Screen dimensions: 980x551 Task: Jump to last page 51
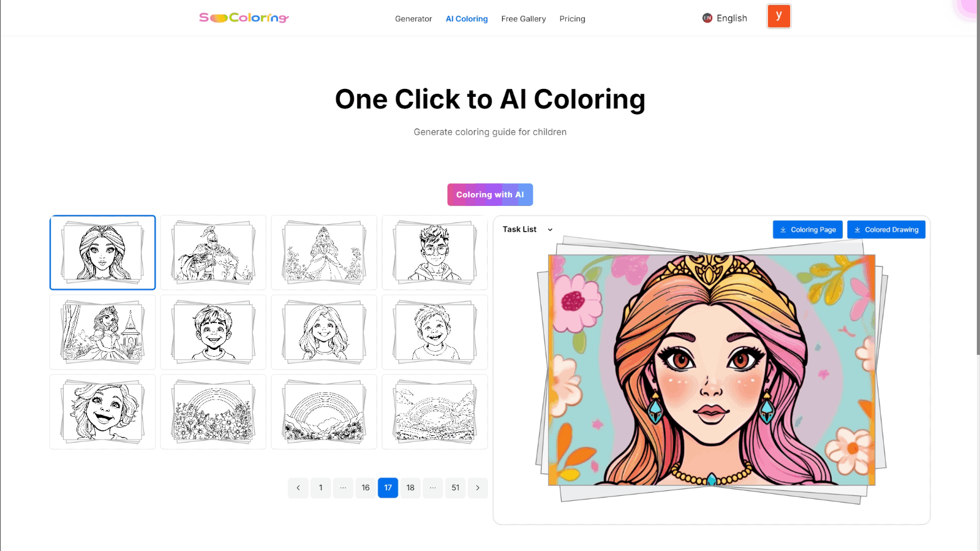(x=455, y=488)
